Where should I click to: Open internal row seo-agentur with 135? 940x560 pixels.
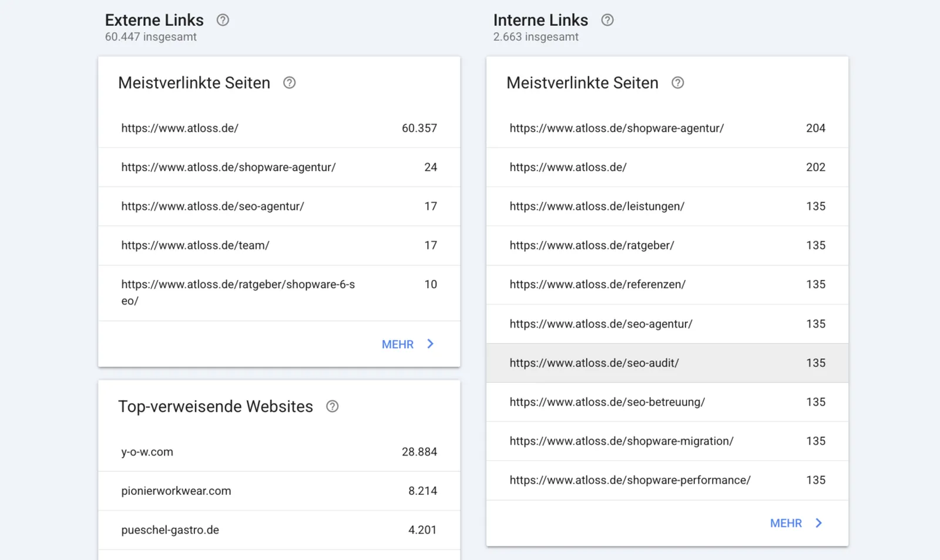coord(667,324)
